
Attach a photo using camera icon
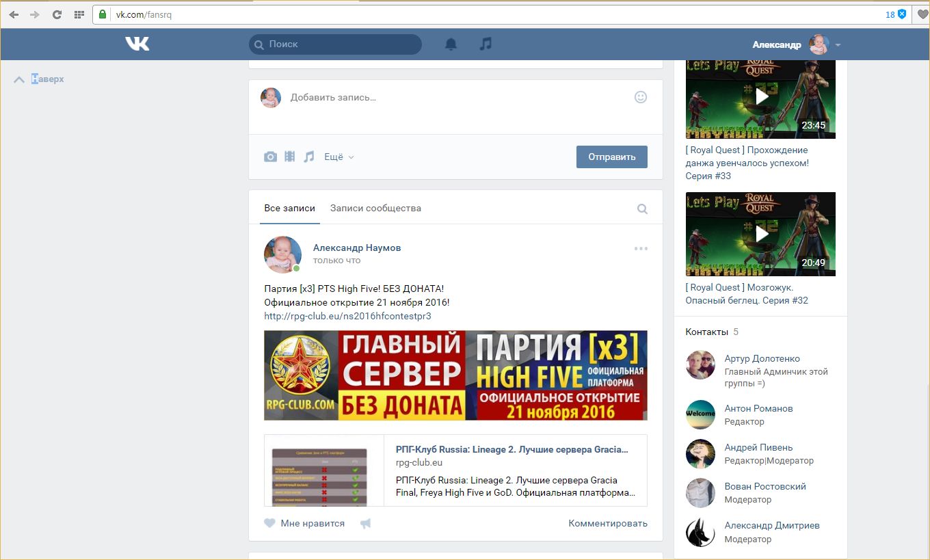271,157
